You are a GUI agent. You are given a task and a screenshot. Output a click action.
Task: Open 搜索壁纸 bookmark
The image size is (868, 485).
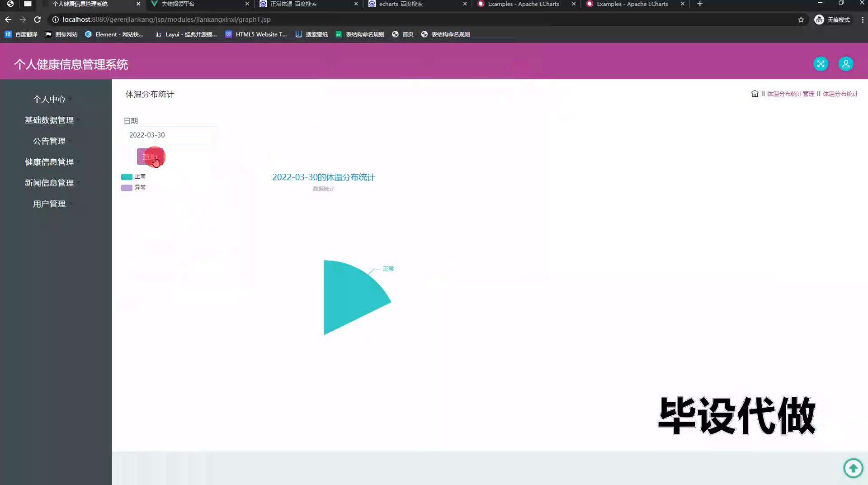click(311, 34)
